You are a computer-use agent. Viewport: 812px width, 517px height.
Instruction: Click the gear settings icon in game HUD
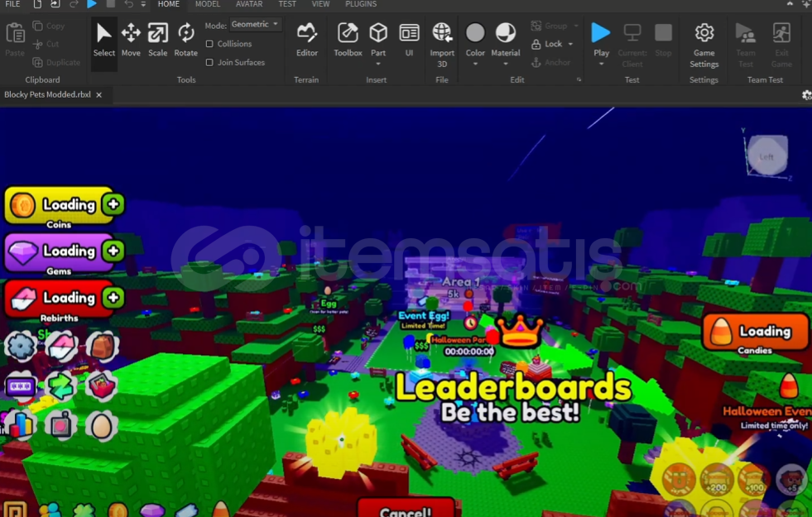[20, 347]
